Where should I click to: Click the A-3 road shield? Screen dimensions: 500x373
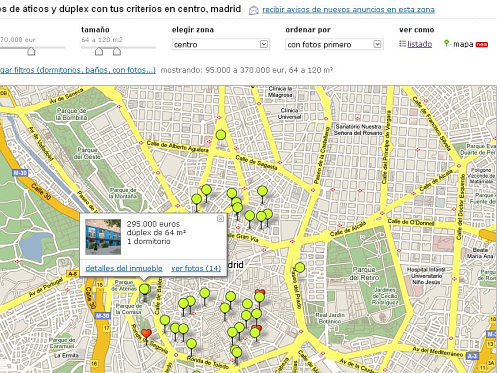click(472, 356)
